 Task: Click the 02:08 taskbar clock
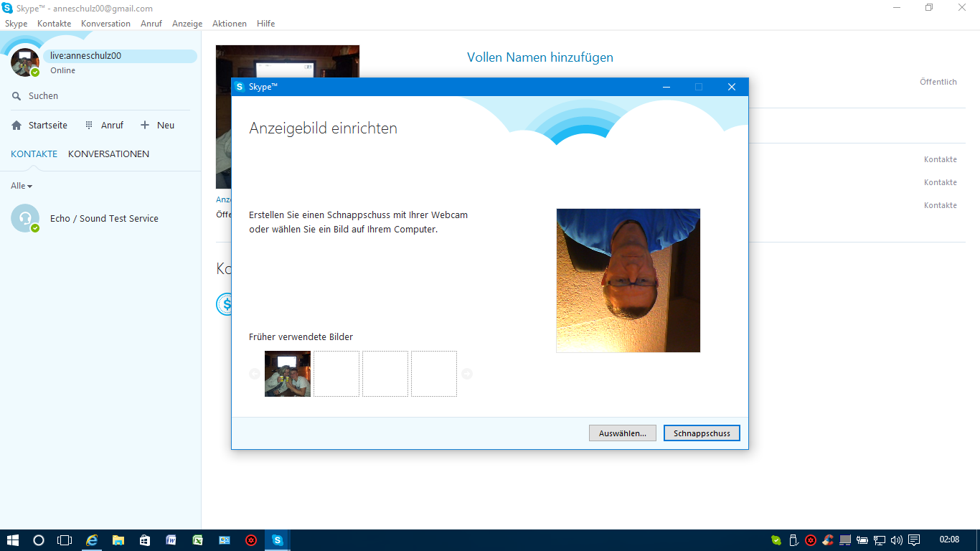tap(949, 540)
